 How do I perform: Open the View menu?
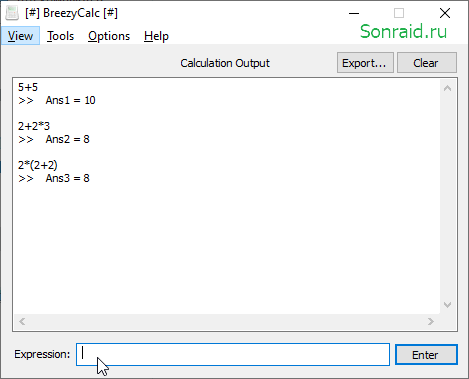[x=20, y=36]
